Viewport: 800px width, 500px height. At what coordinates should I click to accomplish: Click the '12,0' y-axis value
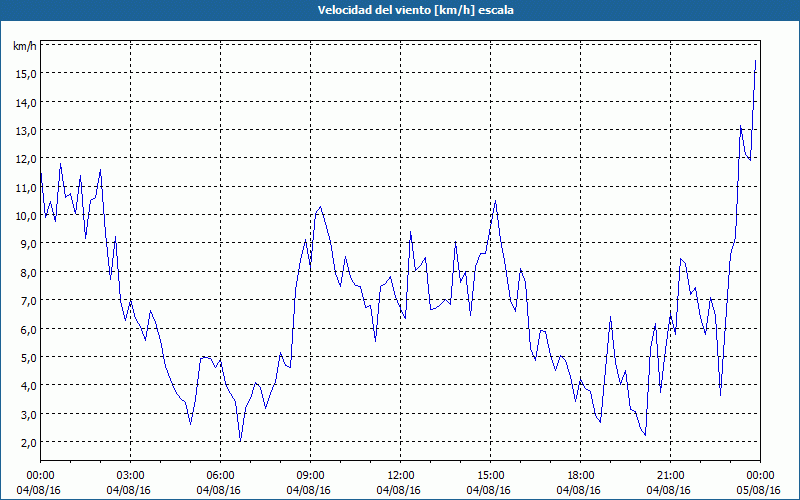click(26, 159)
